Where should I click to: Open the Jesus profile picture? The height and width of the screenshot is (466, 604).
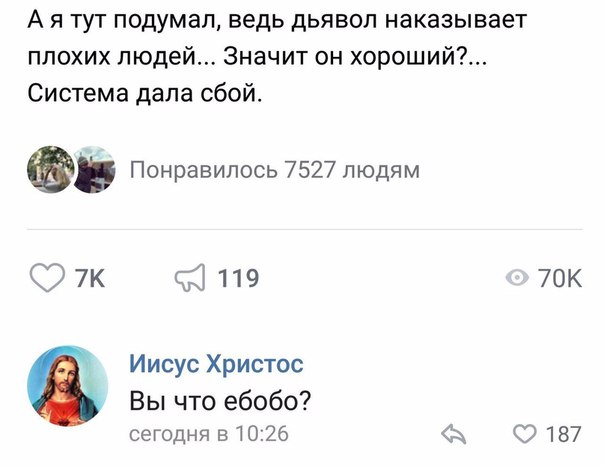pyautogui.click(x=67, y=386)
